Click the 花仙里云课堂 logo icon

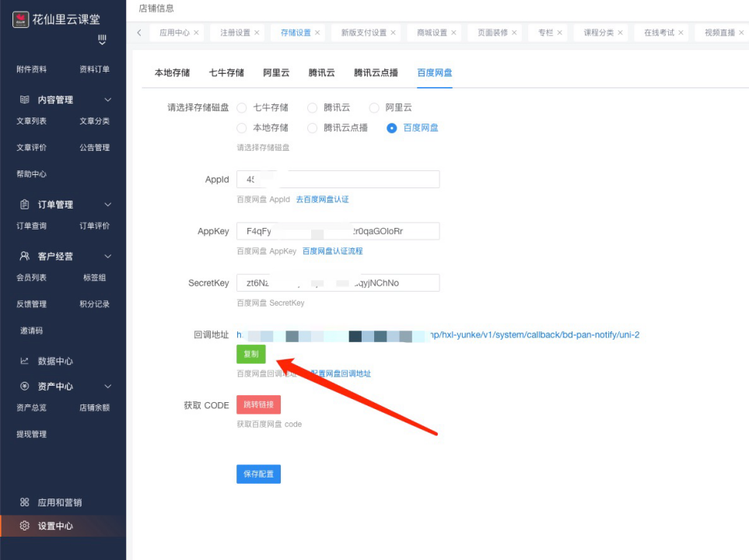pyautogui.click(x=20, y=19)
